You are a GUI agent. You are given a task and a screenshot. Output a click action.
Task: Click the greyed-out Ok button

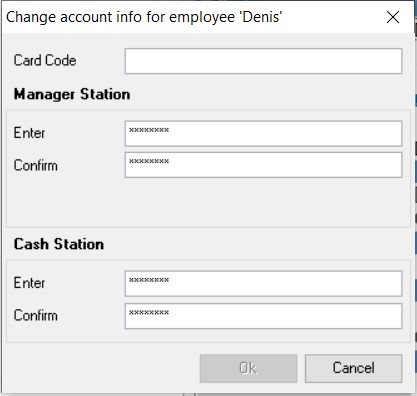tap(248, 368)
